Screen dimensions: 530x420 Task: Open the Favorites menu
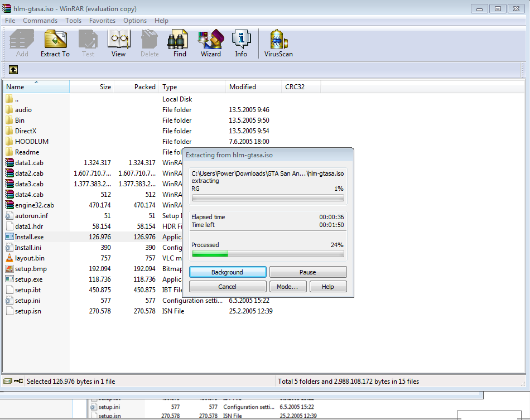[102, 21]
